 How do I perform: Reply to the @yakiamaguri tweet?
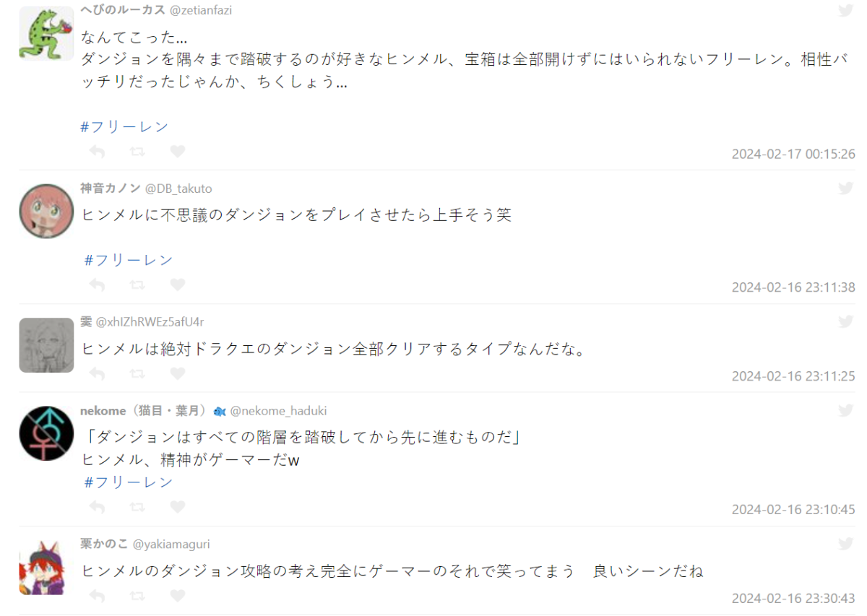coord(97,596)
